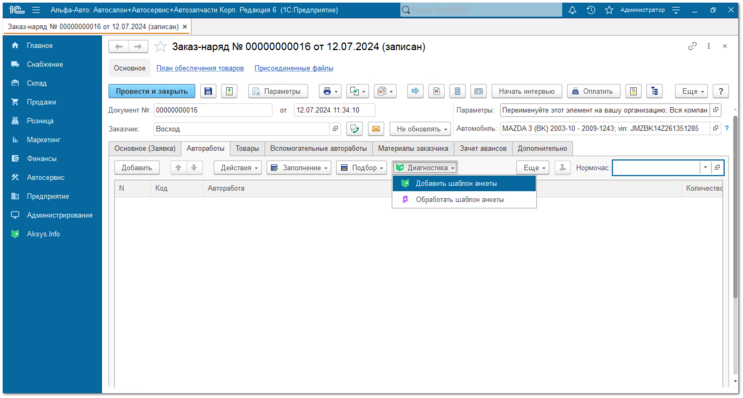
Task: Open the create-based-on dropdown
Action: pos(358,91)
